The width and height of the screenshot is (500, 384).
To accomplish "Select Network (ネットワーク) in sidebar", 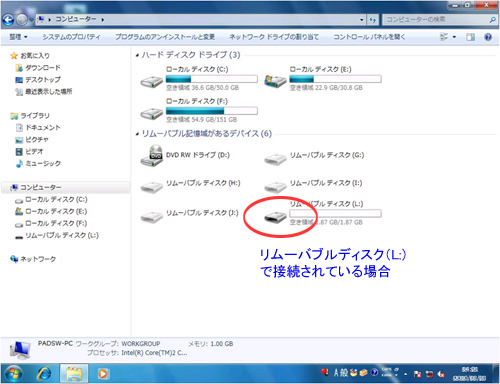I will coord(33,259).
